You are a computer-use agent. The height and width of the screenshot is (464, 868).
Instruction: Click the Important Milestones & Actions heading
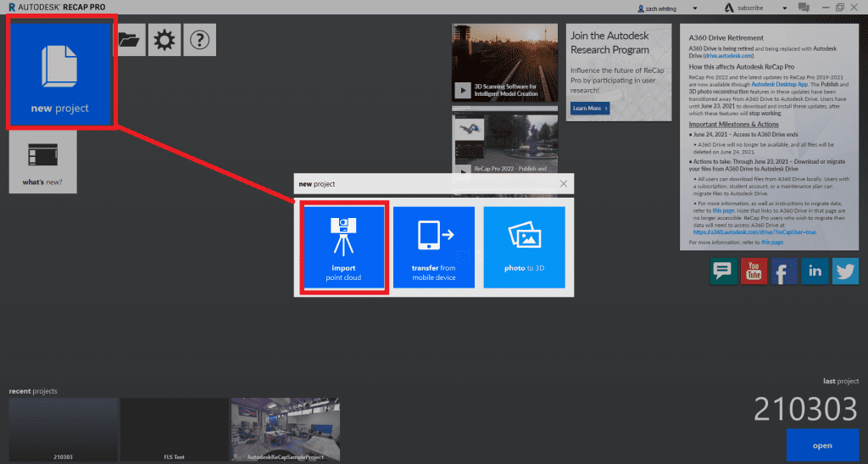733,125
